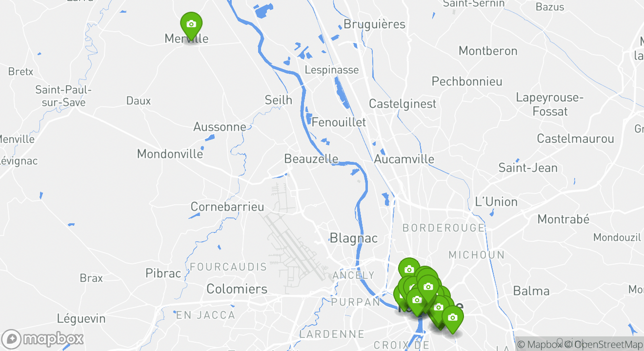644x351 pixels.
Task: Select the front camera marker beside the river in Toulouse
Action: point(417,301)
